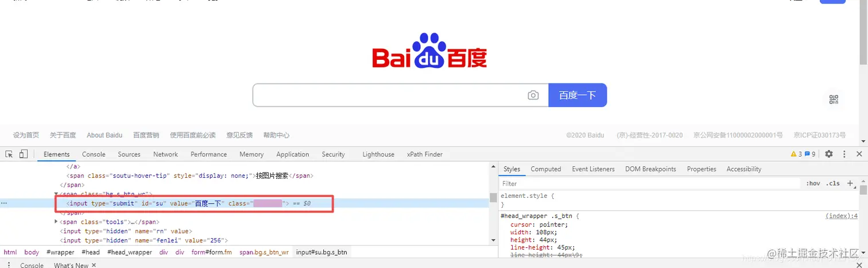Select html in the breadcrumb bar

10,252
